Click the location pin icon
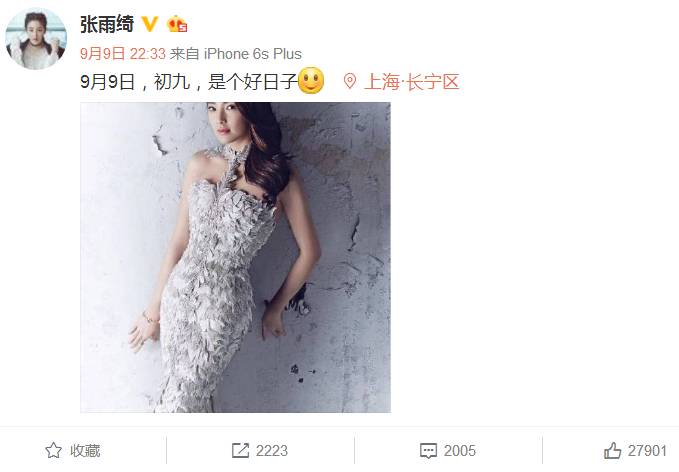679x472 pixels. (350, 81)
